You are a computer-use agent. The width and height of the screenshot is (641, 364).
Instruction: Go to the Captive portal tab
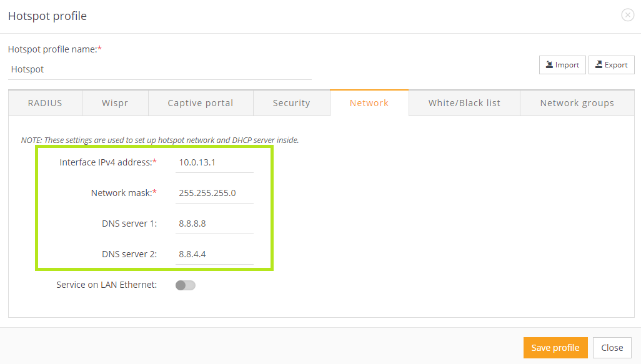click(x=201, y=103)
